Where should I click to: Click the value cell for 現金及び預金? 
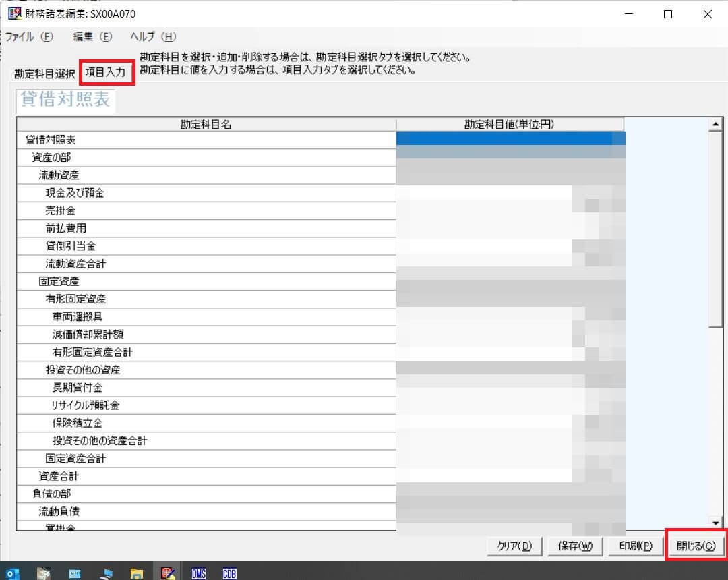pos(510,193)
